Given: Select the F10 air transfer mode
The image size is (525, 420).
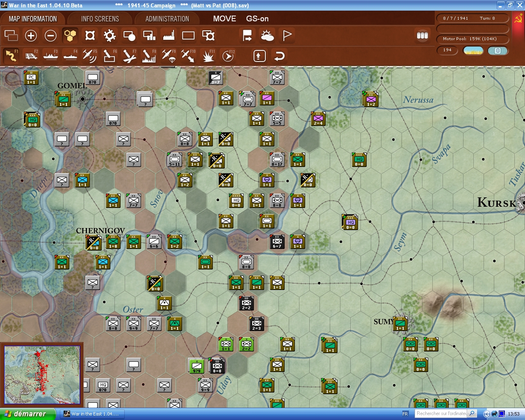Looking at the screenshot, I should tap(188, 56).
